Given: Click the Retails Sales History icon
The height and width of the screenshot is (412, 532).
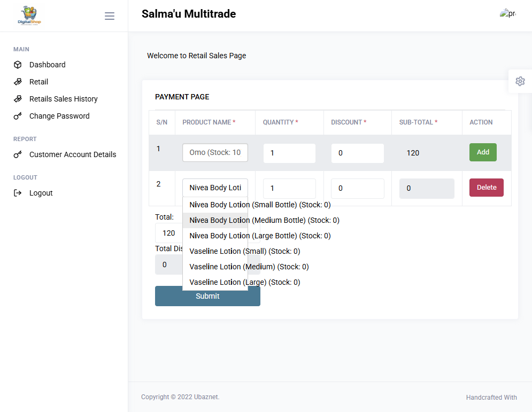Looking at the screenshot, I should (x=18, y=99).
